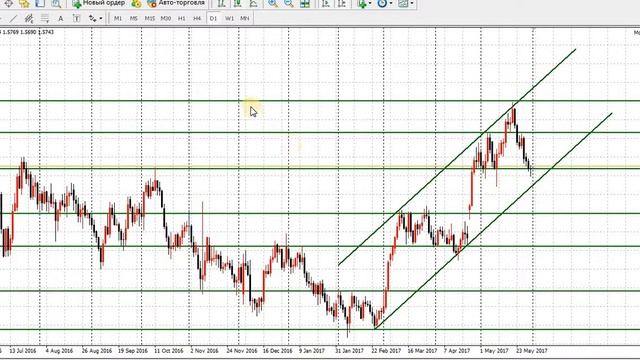The image size is (640, 360).
Task: Switch chart to line chart view
Action: pyautogui.click(x=253, y=3)
